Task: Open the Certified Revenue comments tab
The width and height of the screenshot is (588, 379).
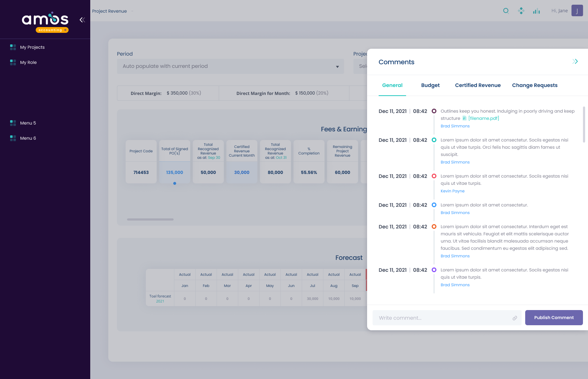Action: (x=478, y=86)
